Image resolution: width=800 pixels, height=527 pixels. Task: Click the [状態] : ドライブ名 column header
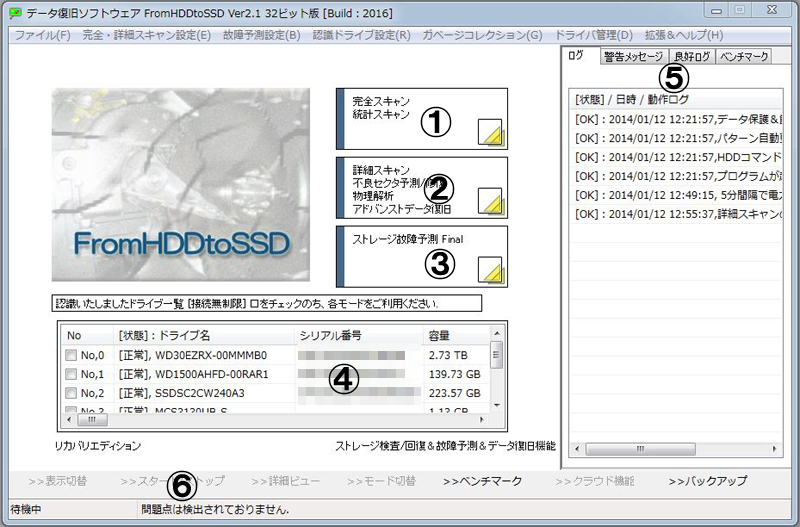click(204, 336)
